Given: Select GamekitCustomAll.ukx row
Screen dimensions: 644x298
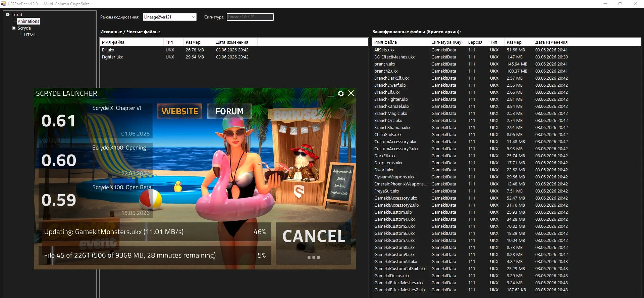Looking at the screenshot, I should (x=506, y=261).
